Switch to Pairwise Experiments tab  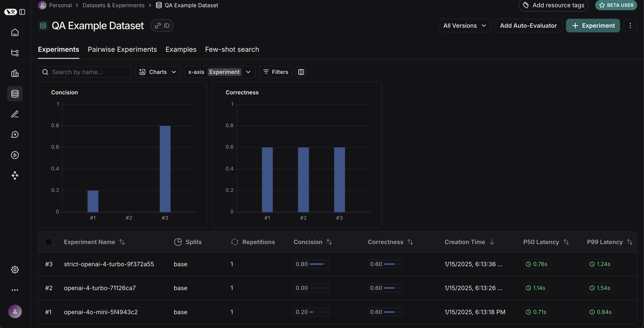tap(122, 49)
